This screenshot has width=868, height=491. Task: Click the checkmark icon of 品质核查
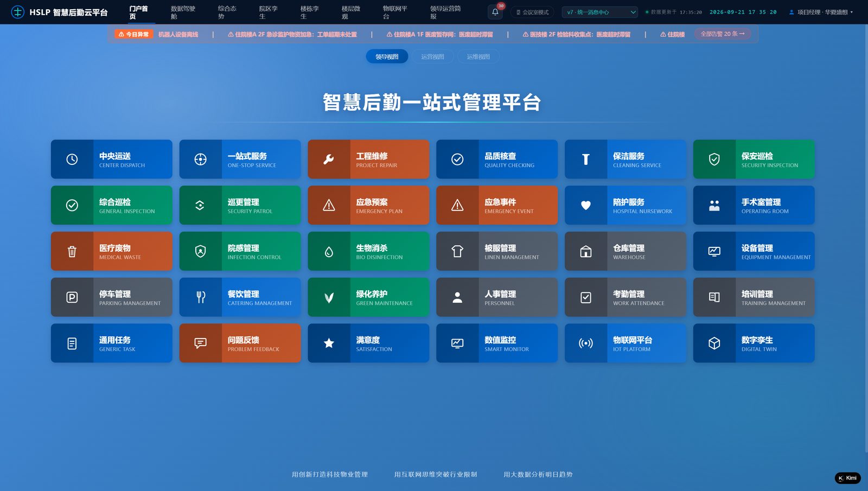point(457,159)
